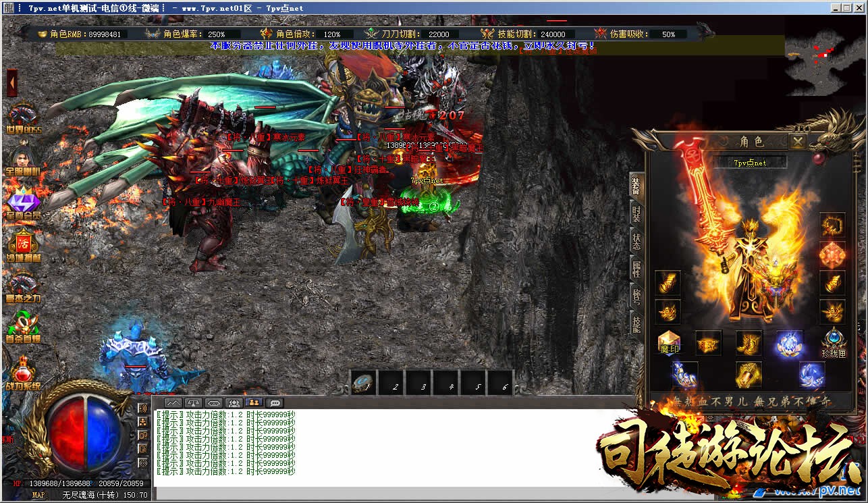The image size is (868, 503).
Task: Select the top-right bracelet equipment slot
Action: coord(832,225)
